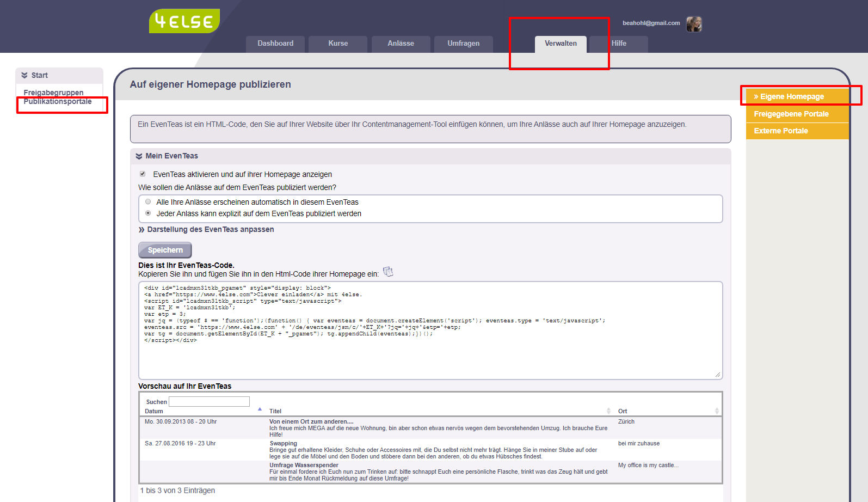Open the user profile avatar
The height and width of the screenshot is (502, 868).
pyautogui.click(x=694, y=24)
